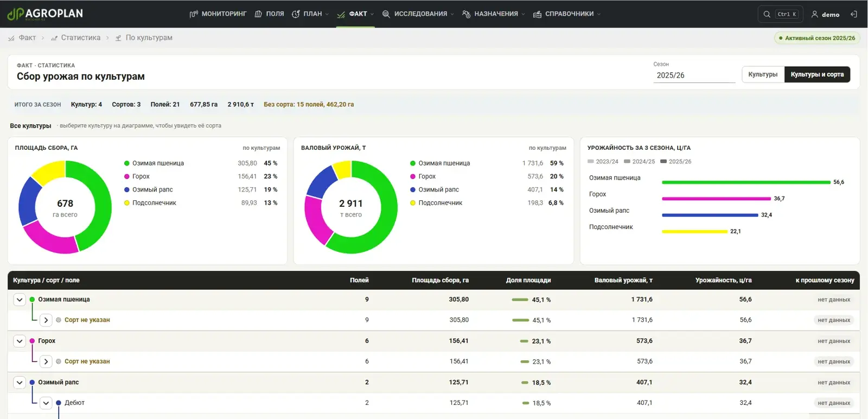Screen dimensions: 868x419
Task: Click Активный сезон 2025/26 badge
Action: tap(816, 38)
